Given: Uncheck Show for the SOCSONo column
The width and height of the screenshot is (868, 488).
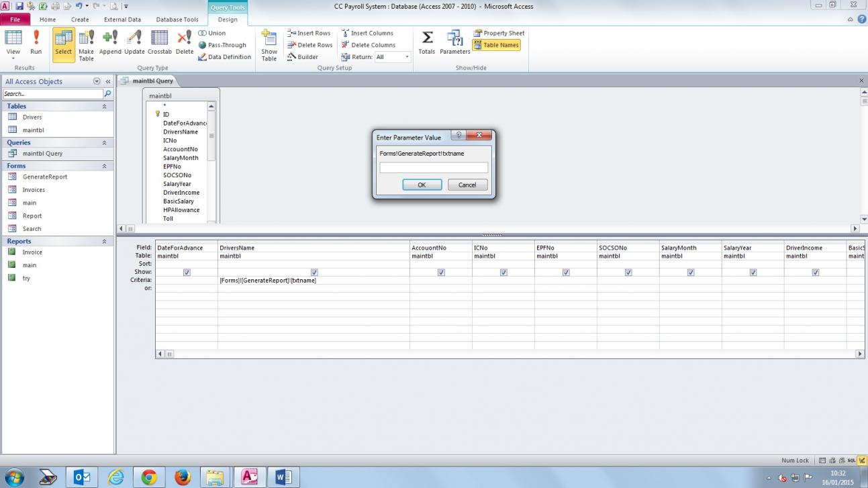Looking at the screenshot, I should pyautogui.click(x=628, y=273).
